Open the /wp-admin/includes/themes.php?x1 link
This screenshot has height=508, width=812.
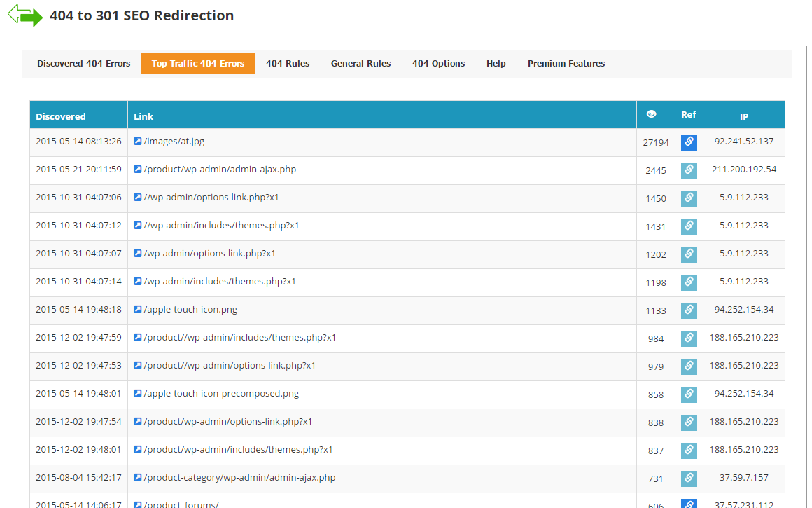click(x=220, y=281)
